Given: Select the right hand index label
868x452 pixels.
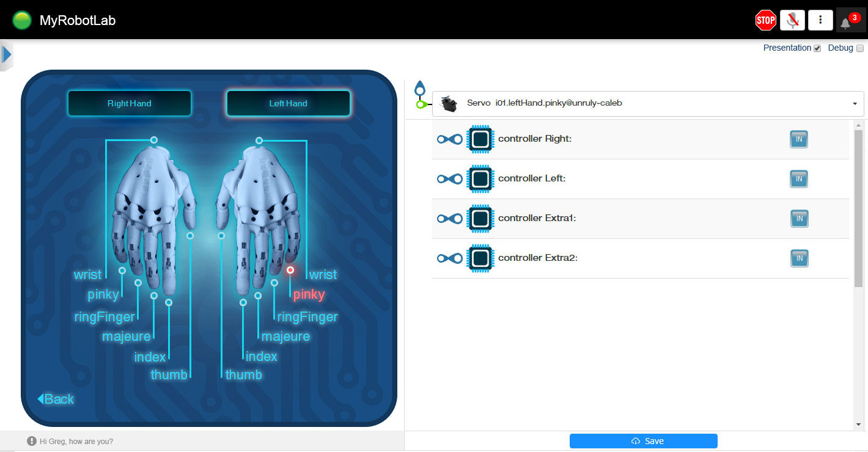Looking at the screenshot, I should pyautogui.click(x=150, y=357).
